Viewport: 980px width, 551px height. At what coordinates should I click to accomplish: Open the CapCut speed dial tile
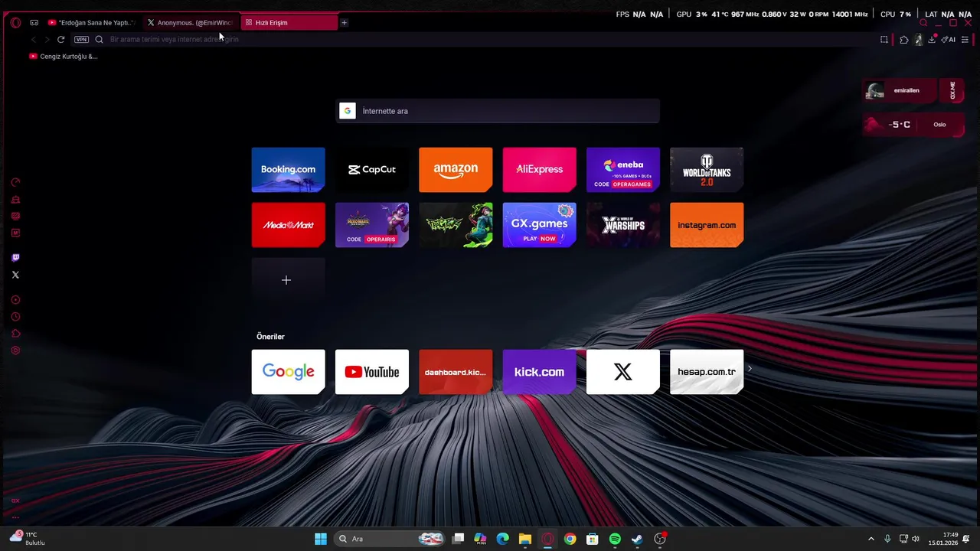point(372,169)
